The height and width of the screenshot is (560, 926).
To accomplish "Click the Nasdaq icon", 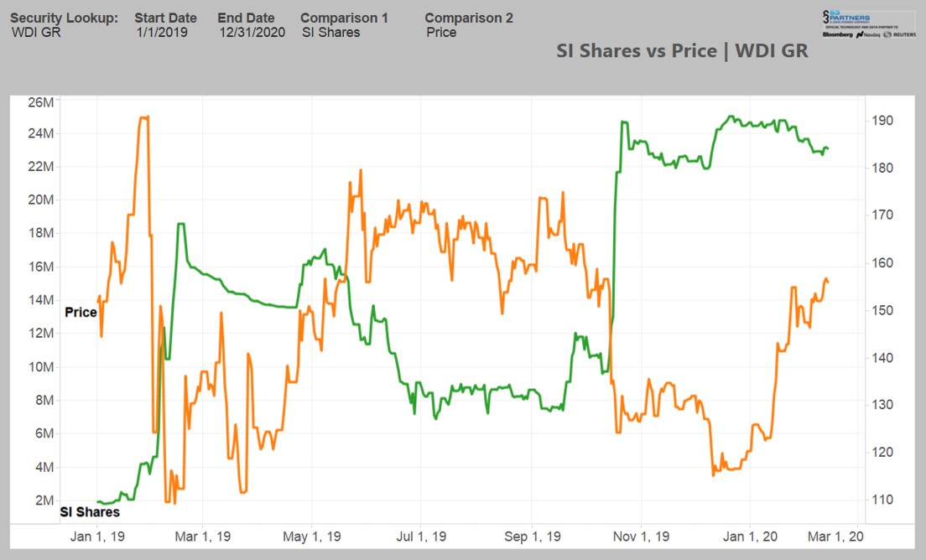I will click(x=860, y=34).
